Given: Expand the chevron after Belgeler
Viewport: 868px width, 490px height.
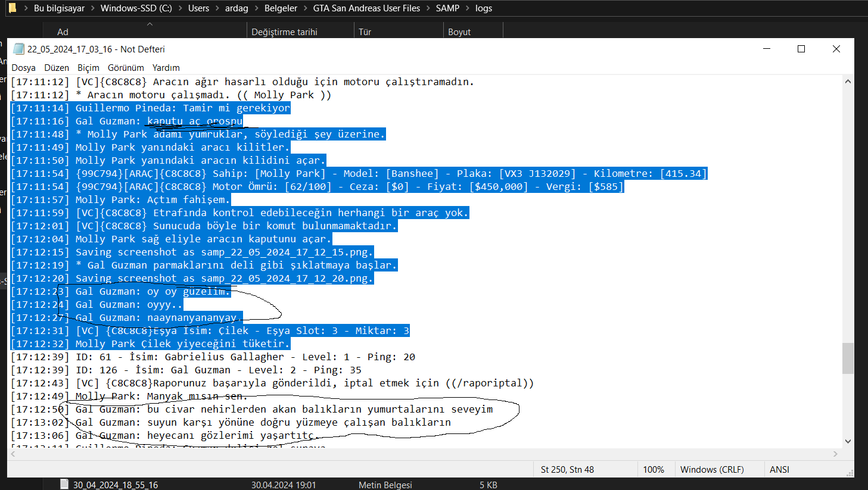Looking at the screenshot, I should click(305, 8).
